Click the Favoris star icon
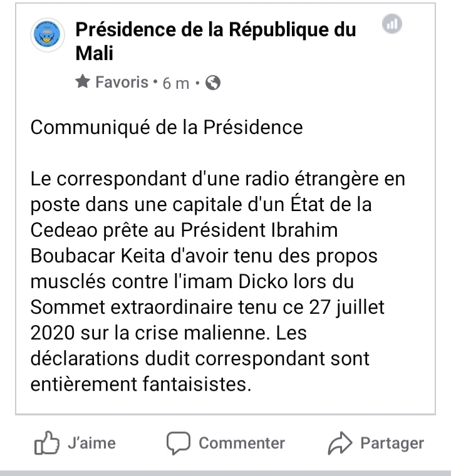The image size is (451, 476). tap(82, 82)
